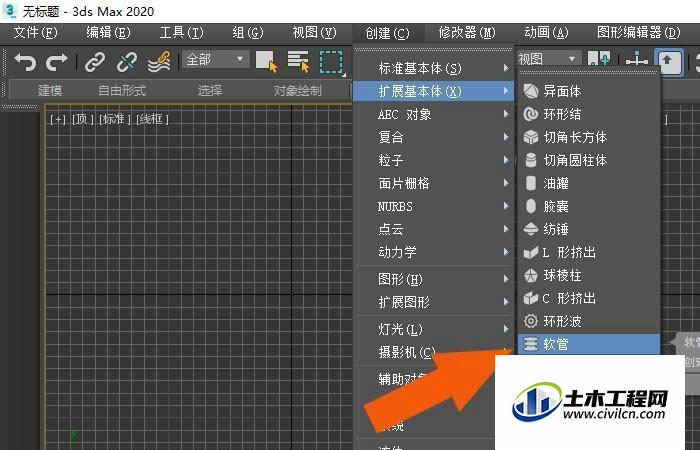Switch to the 自由形式 ribbon tab
700x450 pixels.
[x=122, y=91]
